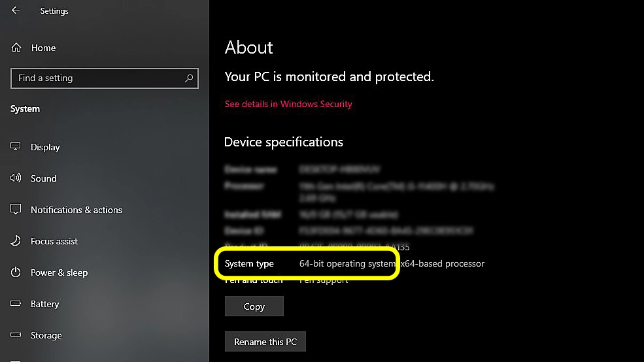The image size is (644, 362).
Task: Open the Home icon
Action: (x=16, y=48)
